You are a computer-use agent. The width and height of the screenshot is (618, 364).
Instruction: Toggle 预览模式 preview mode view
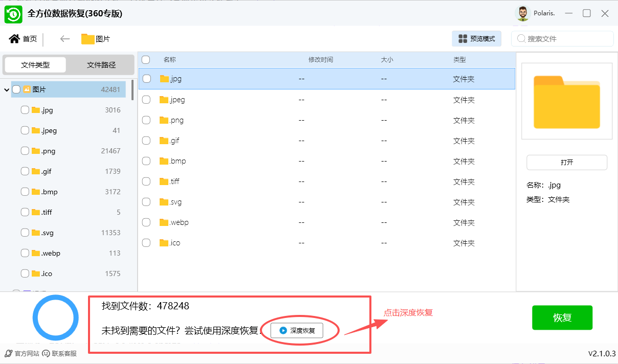pyautogui.click(x=476, y=39)
